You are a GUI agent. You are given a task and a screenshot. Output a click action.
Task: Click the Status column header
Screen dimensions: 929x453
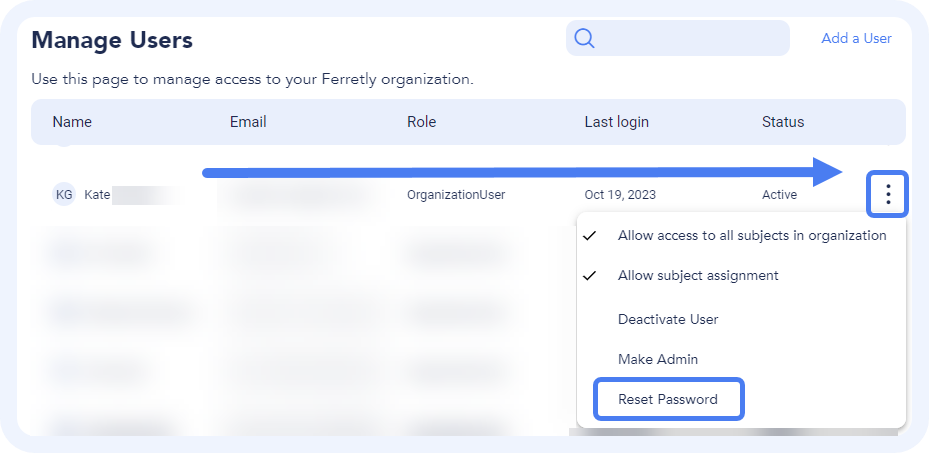[x=782, y=122]
